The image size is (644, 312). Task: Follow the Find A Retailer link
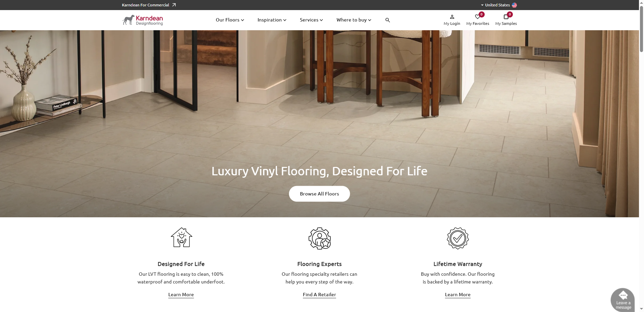319,295
